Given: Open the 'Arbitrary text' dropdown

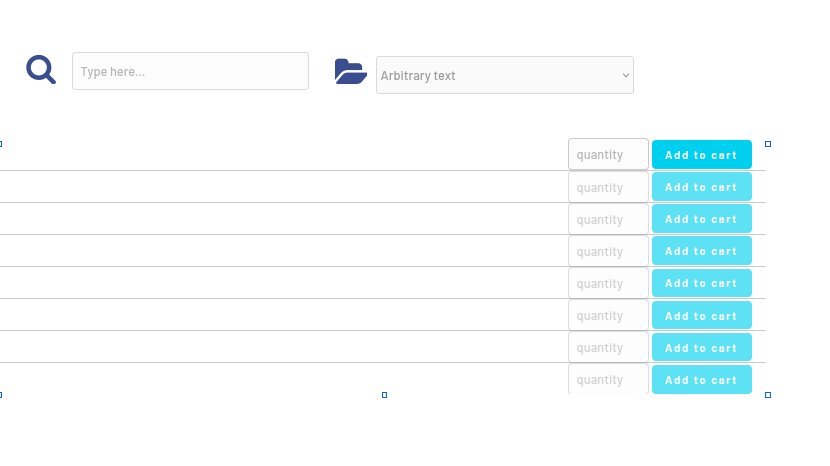Looking at the screenshot, I should (504, 75).
